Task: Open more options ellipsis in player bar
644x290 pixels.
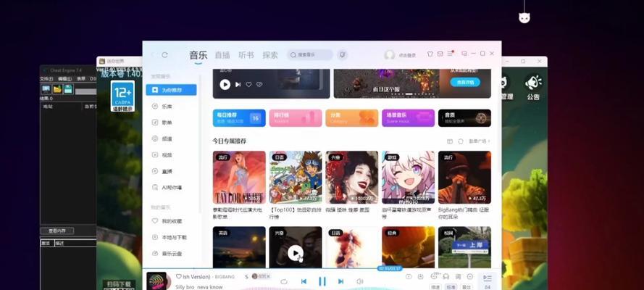Action: (470, 276)
